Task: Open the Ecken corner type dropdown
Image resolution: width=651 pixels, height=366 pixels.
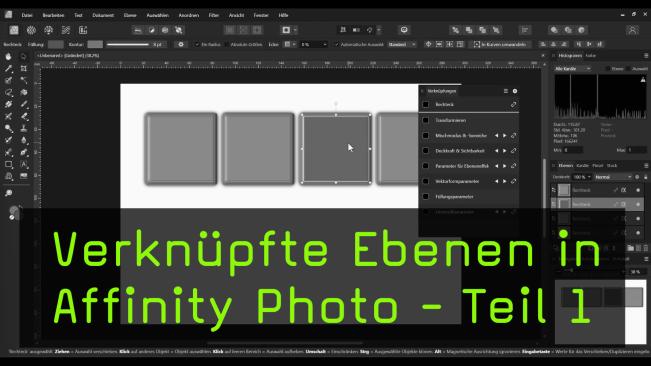Action: pyautogui.click(x=290, y=44)
